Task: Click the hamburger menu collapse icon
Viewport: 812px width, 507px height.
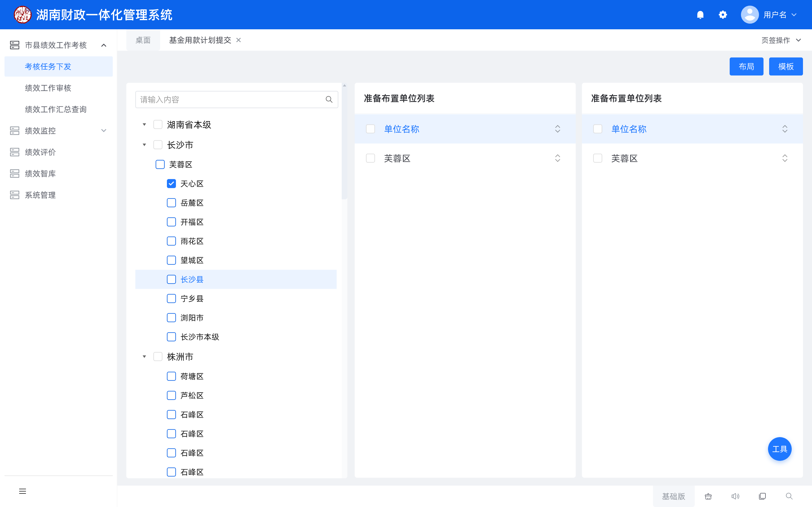Action: coord(23,491)
